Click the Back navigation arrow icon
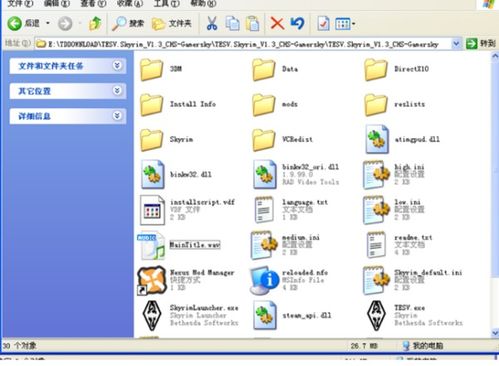This screenshot has width=499, height=366. [15, 23]
